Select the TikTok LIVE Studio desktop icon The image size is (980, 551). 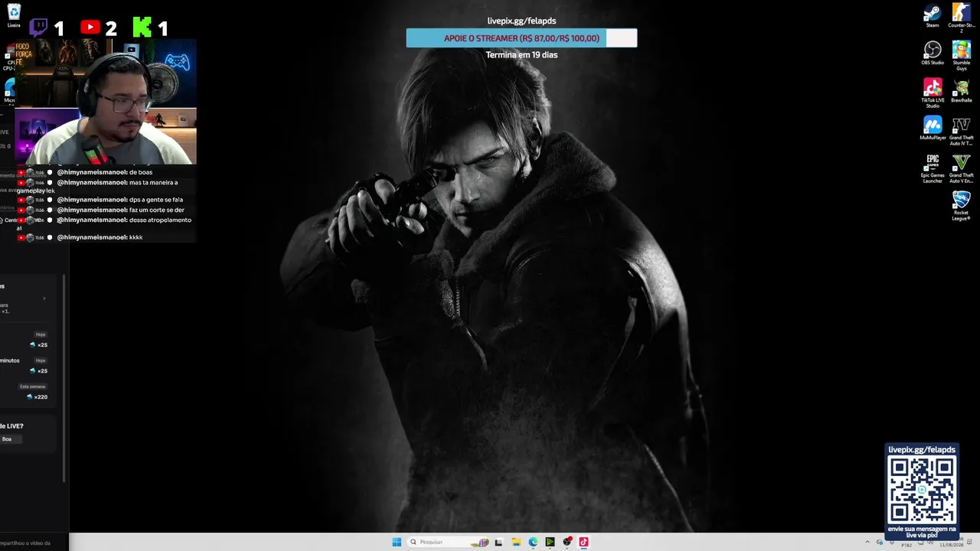[933, 93]
